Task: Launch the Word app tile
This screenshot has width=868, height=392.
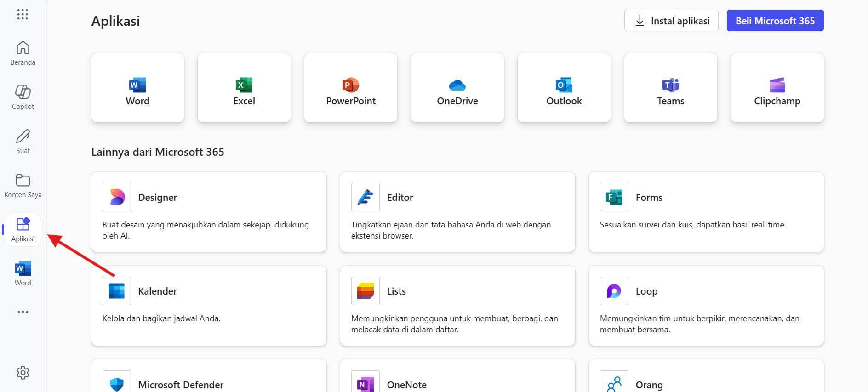Action: pyautogui.click(x=137, y=88)
